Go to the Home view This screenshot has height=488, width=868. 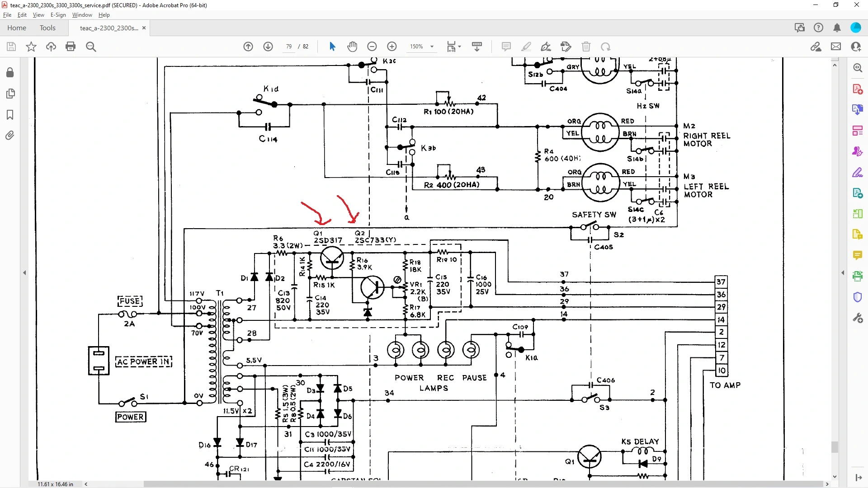17,28
